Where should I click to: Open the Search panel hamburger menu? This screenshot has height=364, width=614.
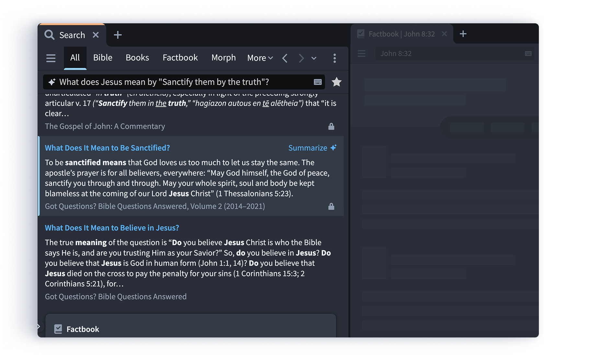click(51, 58)
